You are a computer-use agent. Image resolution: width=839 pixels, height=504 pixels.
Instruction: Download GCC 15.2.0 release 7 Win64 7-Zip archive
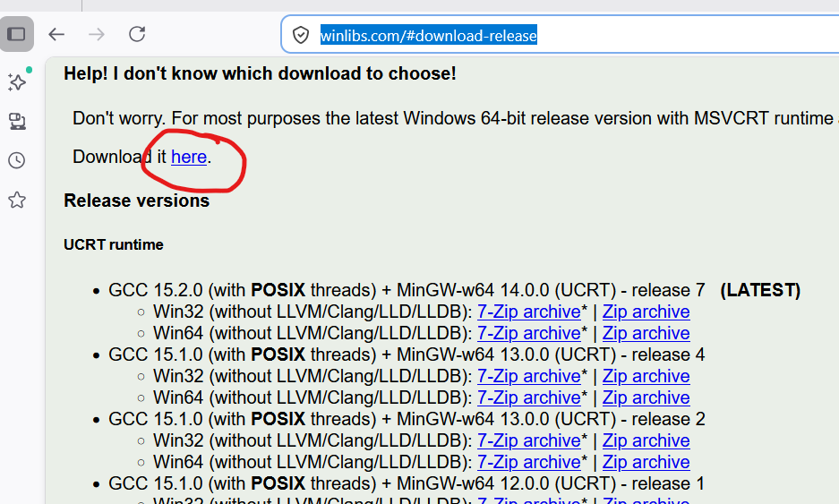[x=528, y=333]
